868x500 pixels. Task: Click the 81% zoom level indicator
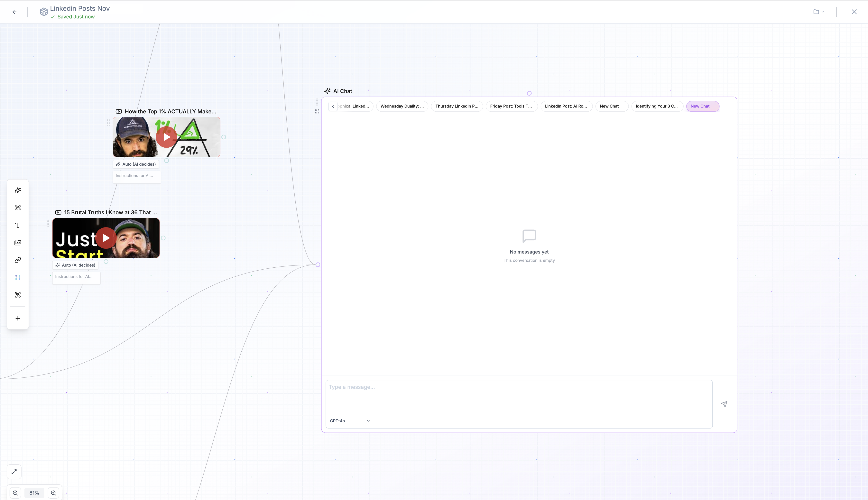point(34,492)
